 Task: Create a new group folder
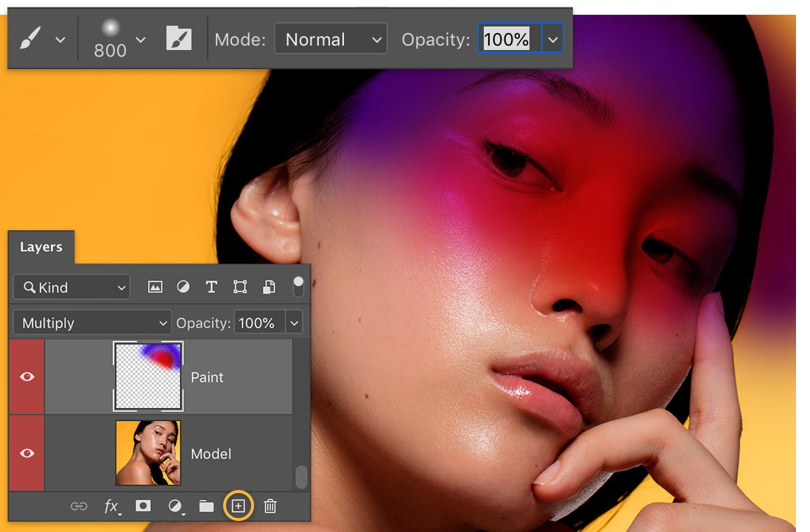[207, 506]
